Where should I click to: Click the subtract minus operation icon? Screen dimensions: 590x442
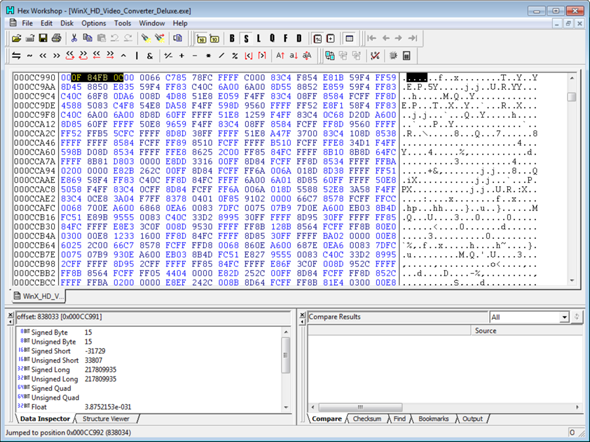[x=195, y=56]
